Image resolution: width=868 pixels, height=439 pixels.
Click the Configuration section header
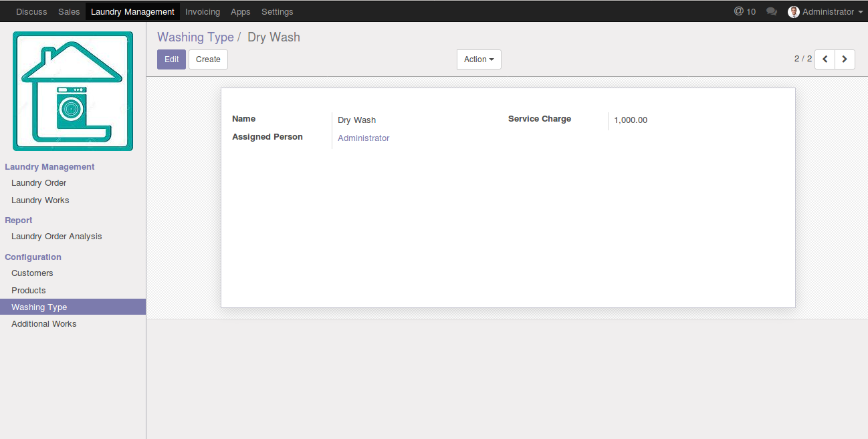(x=33, y=257)
